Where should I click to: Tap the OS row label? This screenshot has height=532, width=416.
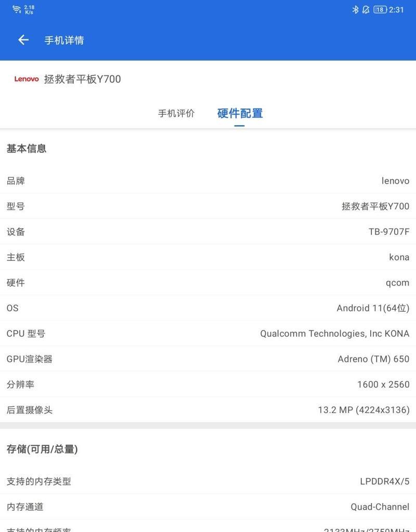12,308
